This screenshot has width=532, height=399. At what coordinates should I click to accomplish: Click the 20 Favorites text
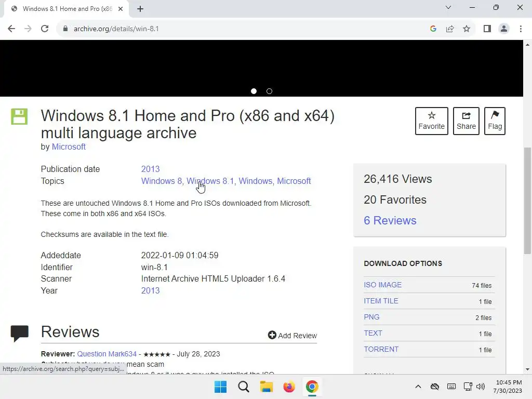(395, 199)
